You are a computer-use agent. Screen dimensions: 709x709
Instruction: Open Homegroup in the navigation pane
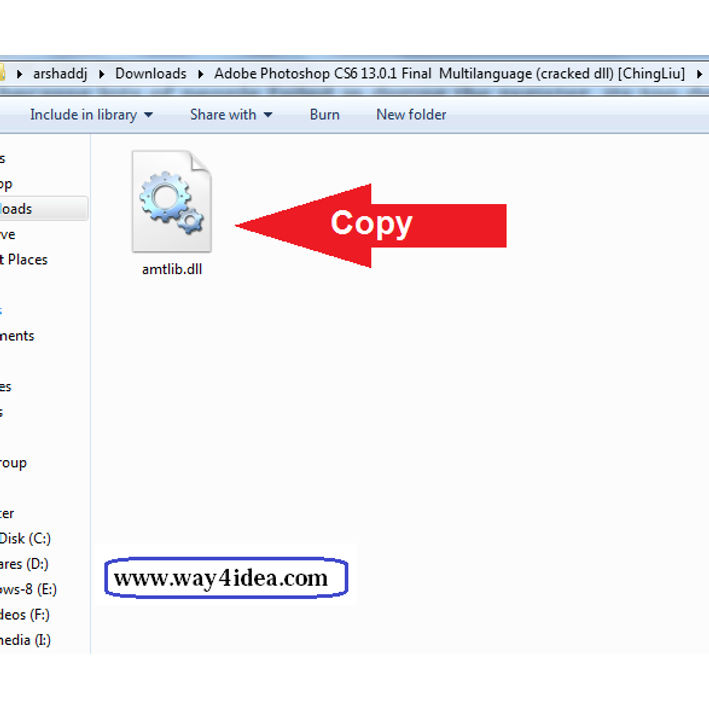click(14, 463)
